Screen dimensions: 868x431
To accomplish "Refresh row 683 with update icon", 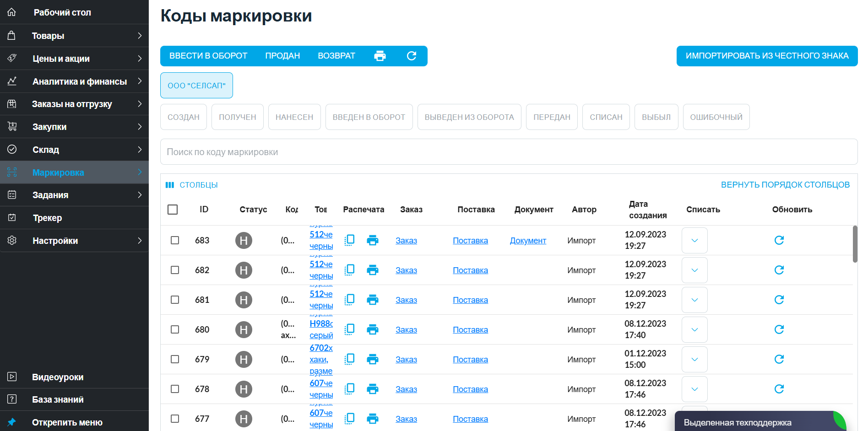I will pyautogui.click(x=779, y=240).
